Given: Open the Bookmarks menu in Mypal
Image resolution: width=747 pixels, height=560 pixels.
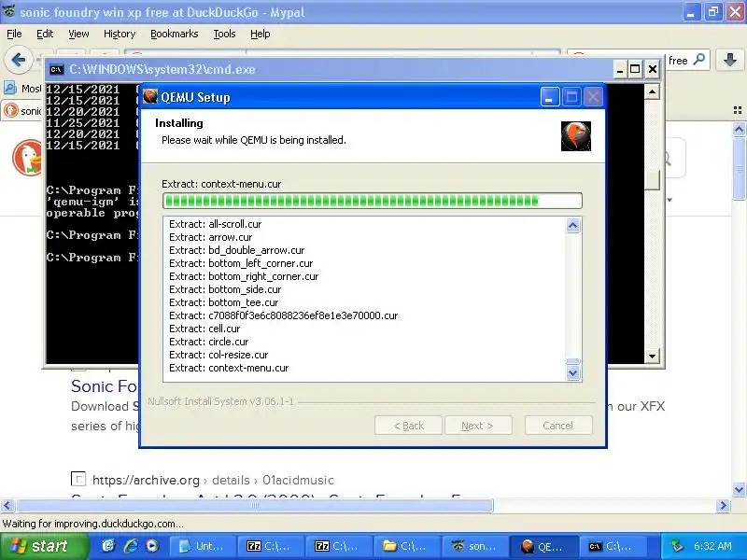Looking at the screenshot, I should tap(174, 34).
